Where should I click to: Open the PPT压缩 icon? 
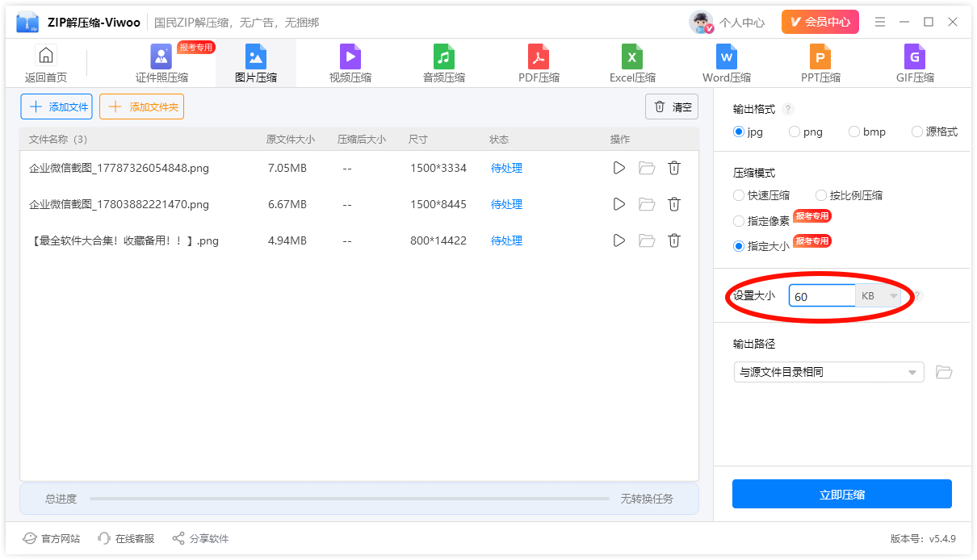pos(820,56)
